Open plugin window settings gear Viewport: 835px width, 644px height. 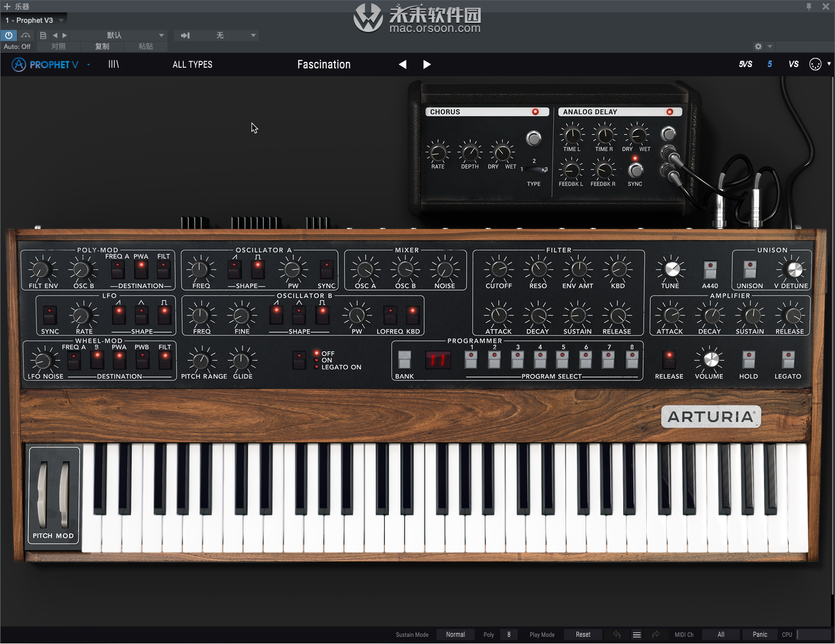(758, 46)
